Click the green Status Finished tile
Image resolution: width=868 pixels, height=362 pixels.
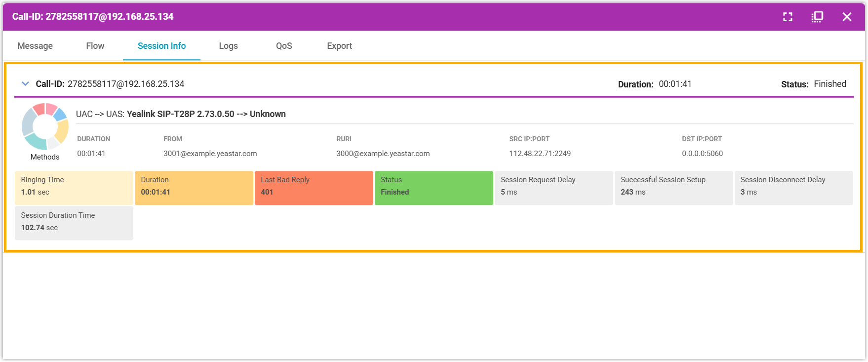tap(434, 188)
